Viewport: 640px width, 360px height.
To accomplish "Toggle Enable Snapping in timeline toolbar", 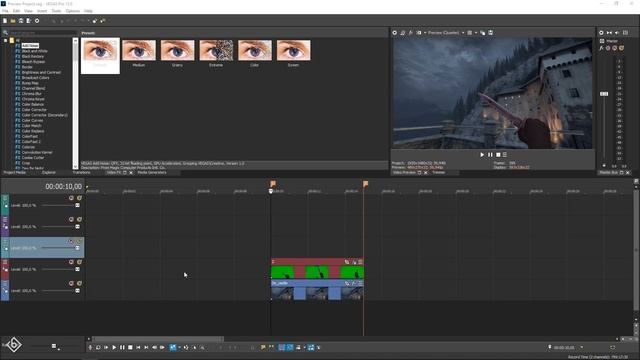I will [282, 347].
